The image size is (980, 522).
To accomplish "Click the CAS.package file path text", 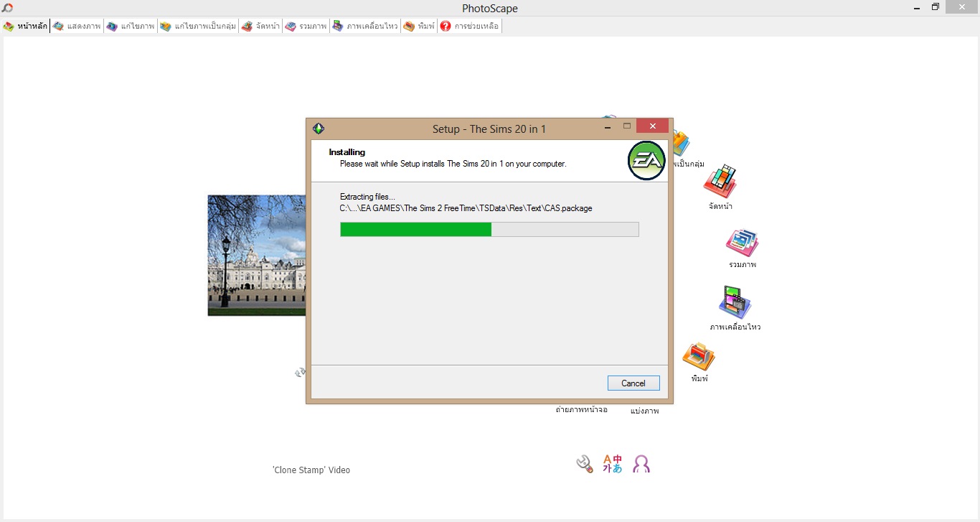I will pyautogui.click(x=466, y=208).
